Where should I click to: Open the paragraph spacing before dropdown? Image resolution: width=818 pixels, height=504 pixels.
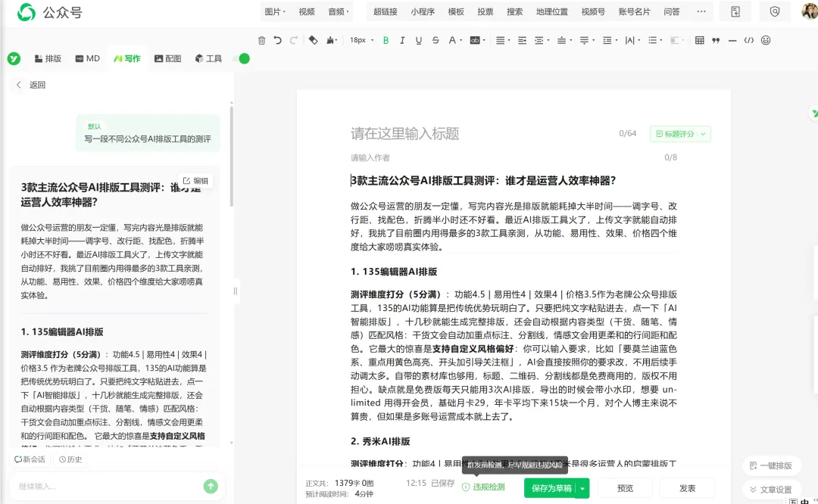point(564,40)
